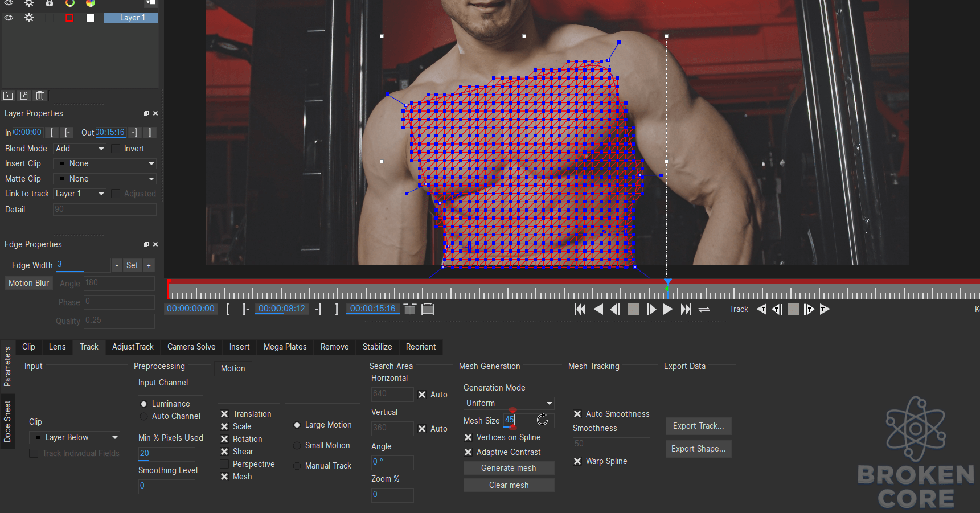Uncheck the Perspective motion option
The height and width of the screenshot is (513, 980).
pyautogui.click(x=224, y=464)
